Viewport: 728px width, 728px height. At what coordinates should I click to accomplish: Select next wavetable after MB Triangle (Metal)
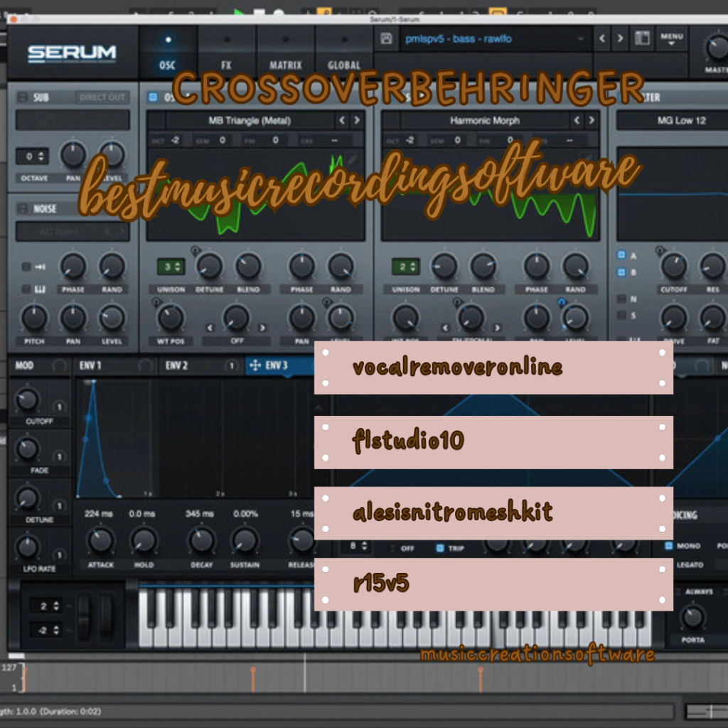pyautogui.click(x=357, y=120)
